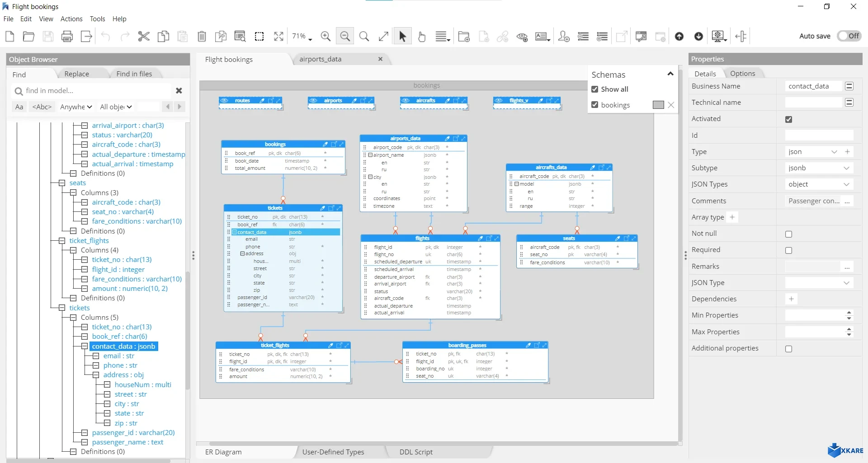Image resolution: width=868 pixels, height=463 pixels.
Task: Open the View menu
Action: (46, 19)
